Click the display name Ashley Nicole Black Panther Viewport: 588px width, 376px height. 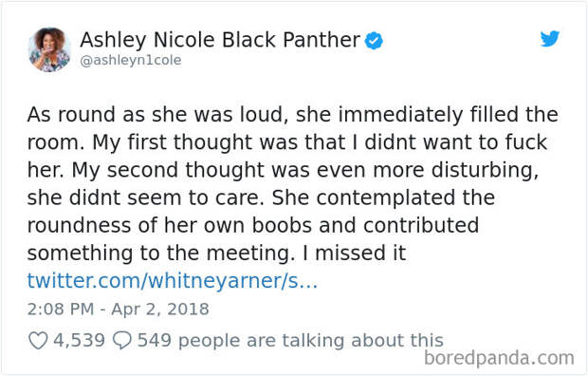click(x=220, y=40)
